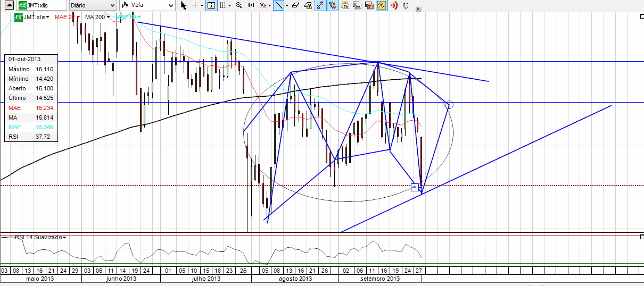Viewport: 644px width, 286px height.
Task: Click the MA 15,814 value row
Action: 30,117
